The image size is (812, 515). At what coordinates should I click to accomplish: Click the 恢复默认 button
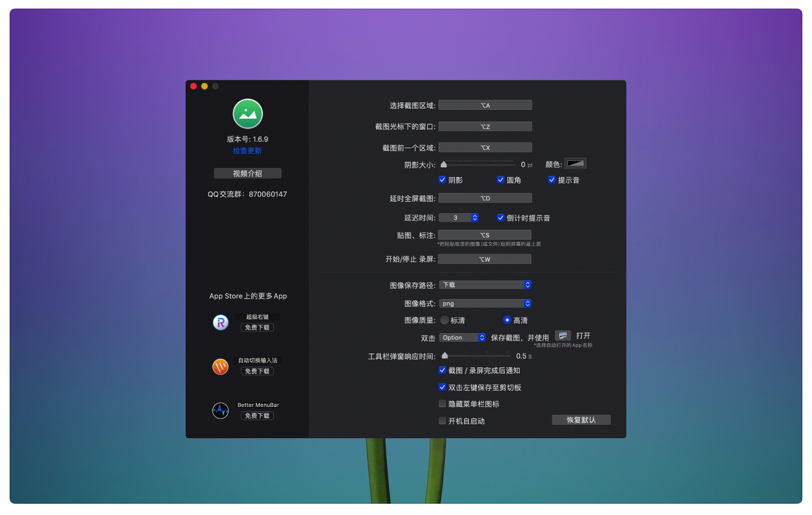tap(581, 420)
